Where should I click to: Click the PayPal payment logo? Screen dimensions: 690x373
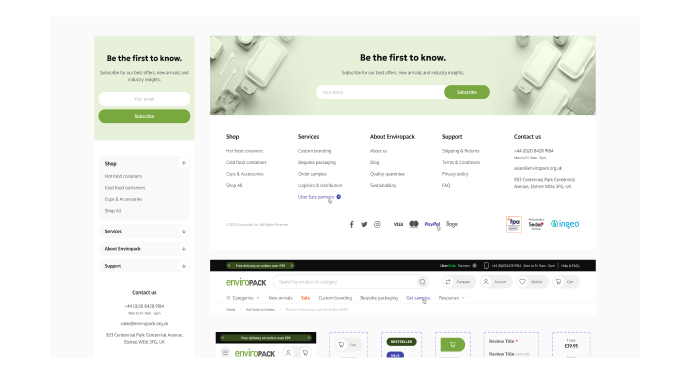click(x=432, y=224)
